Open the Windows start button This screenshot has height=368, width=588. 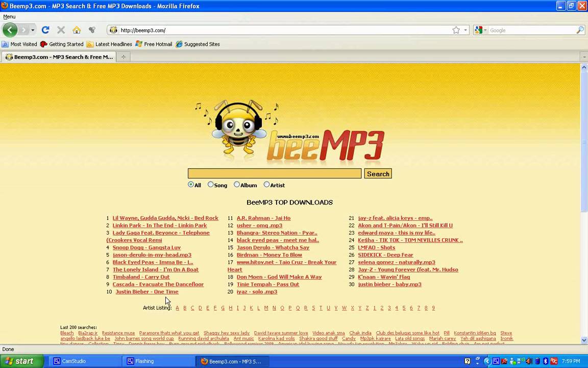click(22, 361)
